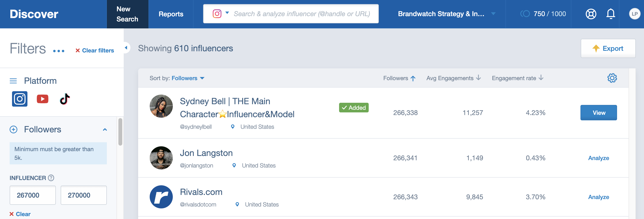Click the INFLUENCER help question mark
The image size is (644, 219).
point(51,178)
